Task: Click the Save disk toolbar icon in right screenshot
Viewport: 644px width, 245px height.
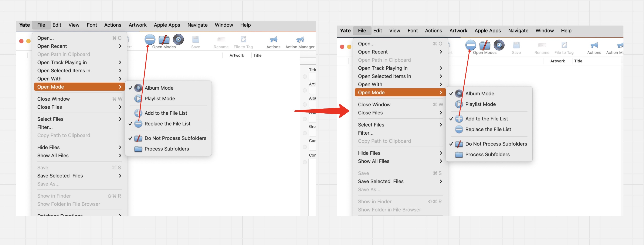Action: (516, 45)
